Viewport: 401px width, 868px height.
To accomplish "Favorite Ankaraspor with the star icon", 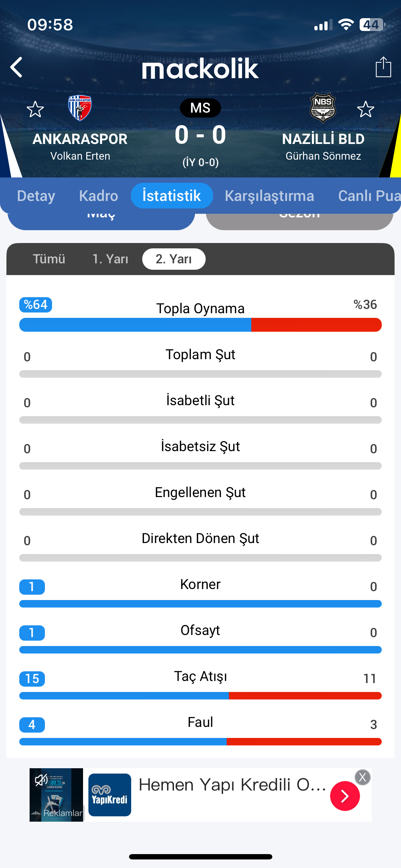I will pos(35,109).
